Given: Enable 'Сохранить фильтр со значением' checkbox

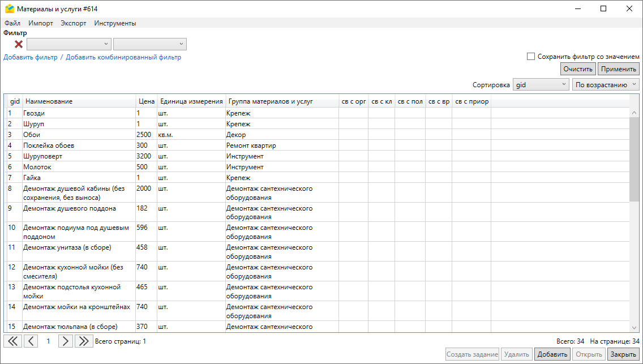Looking at the screenshot, I should [x=531, y=57].
